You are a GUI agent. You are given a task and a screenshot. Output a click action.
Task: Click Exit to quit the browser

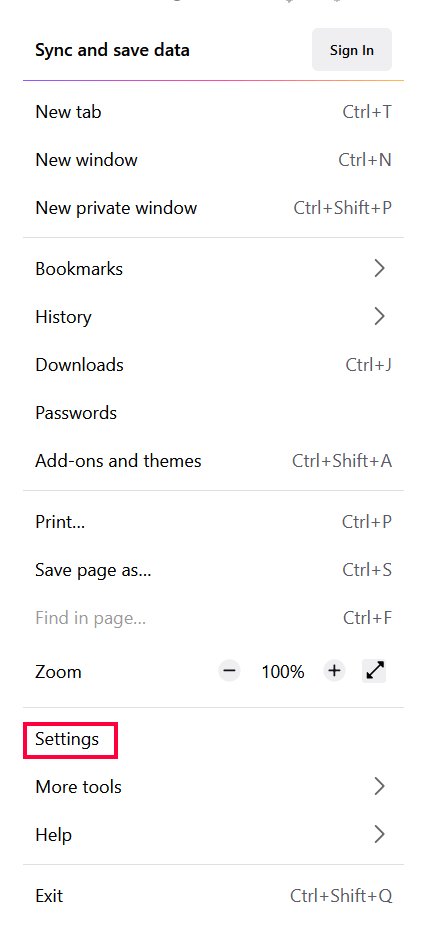click(x=214, y=895)
